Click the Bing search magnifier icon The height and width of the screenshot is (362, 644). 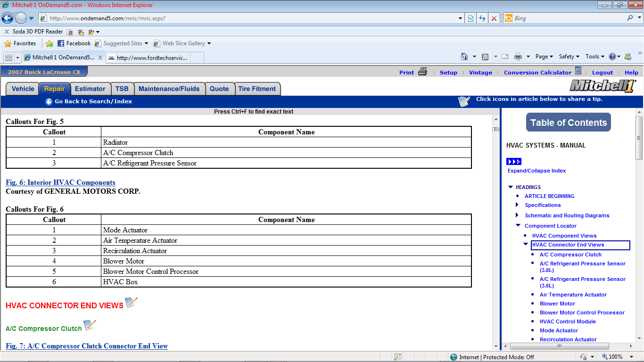tap(630, 18)
